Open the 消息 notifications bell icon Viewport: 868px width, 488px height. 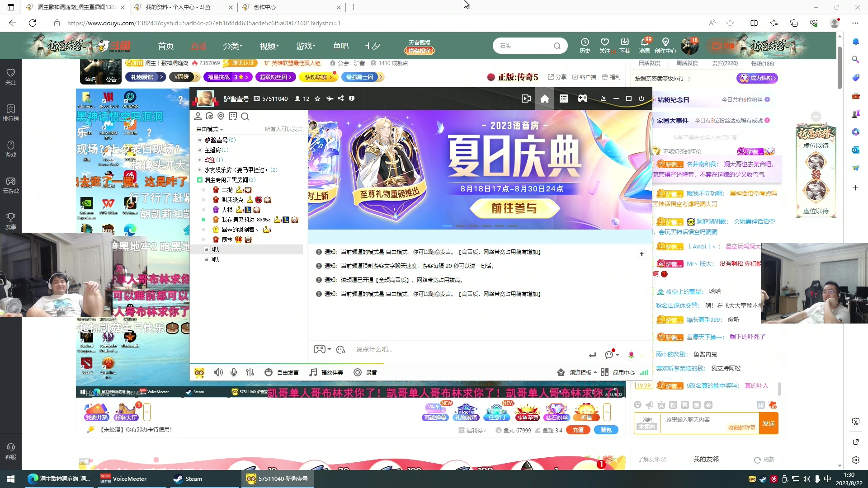(645, 46)
